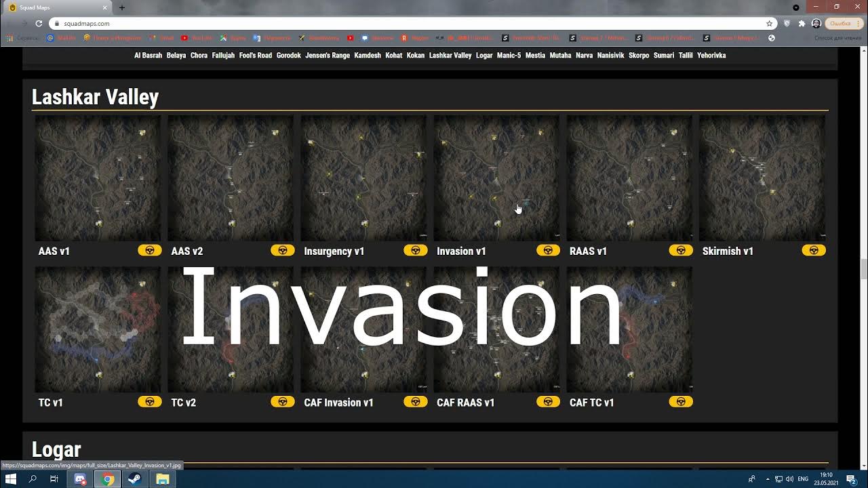Open the Insurgency v1 map thumbnail
This screenshot has width=868, height=488.
(x=363, y=178)
